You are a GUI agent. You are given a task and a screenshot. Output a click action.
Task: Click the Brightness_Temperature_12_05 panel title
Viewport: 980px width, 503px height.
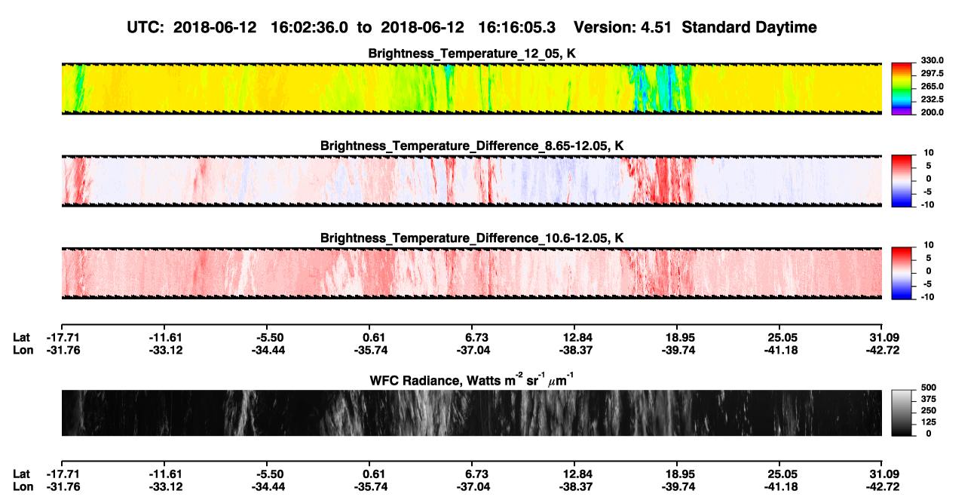pyautogui.click(x=472, y=54)
